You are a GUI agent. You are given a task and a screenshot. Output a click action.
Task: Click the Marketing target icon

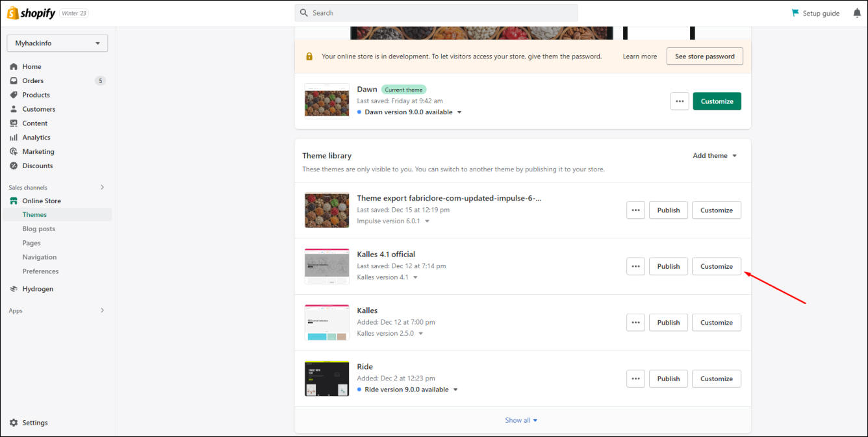[14, 151]
